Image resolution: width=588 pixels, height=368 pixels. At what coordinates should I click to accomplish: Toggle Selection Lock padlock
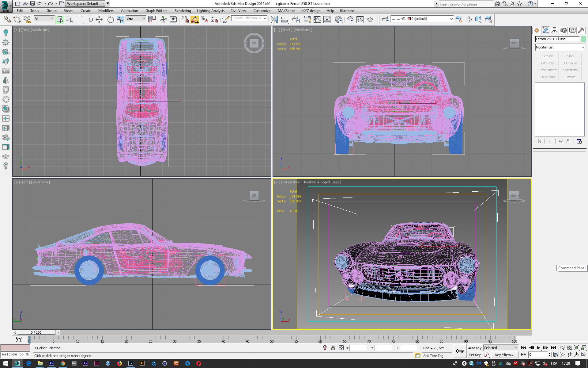(x=333, y=348)
